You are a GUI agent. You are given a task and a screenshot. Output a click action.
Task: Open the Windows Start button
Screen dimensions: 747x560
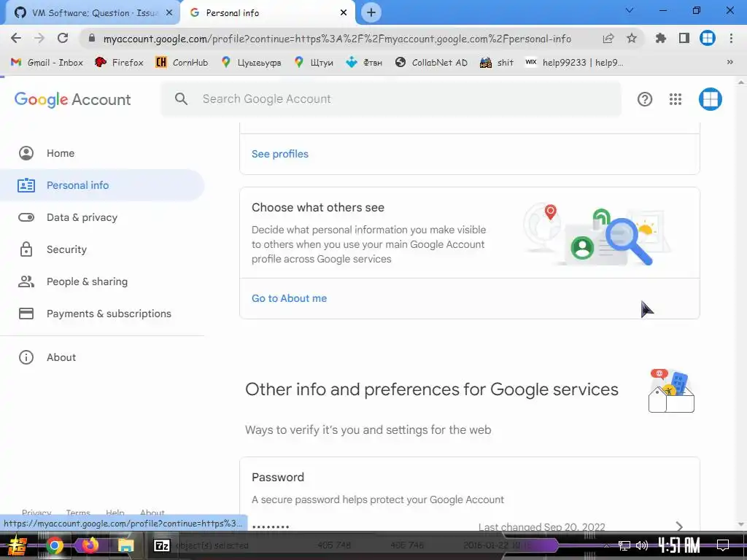click(18, 545)
